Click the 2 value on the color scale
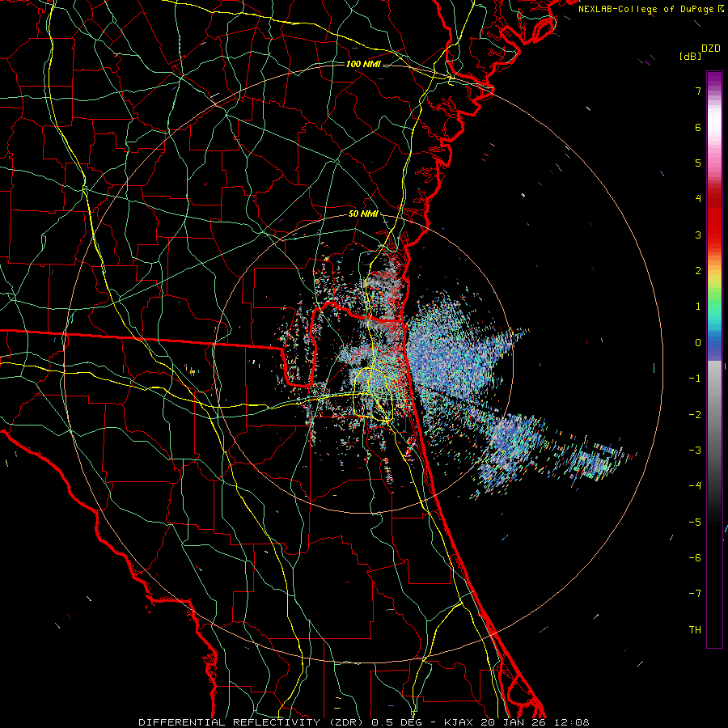This screenshot has width=728, height=728. [x=698, y=271]
